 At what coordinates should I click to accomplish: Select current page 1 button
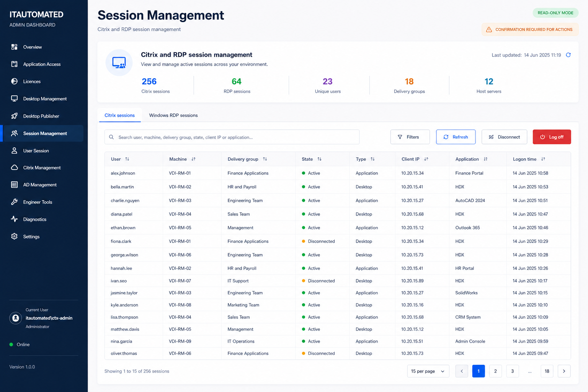479,371
